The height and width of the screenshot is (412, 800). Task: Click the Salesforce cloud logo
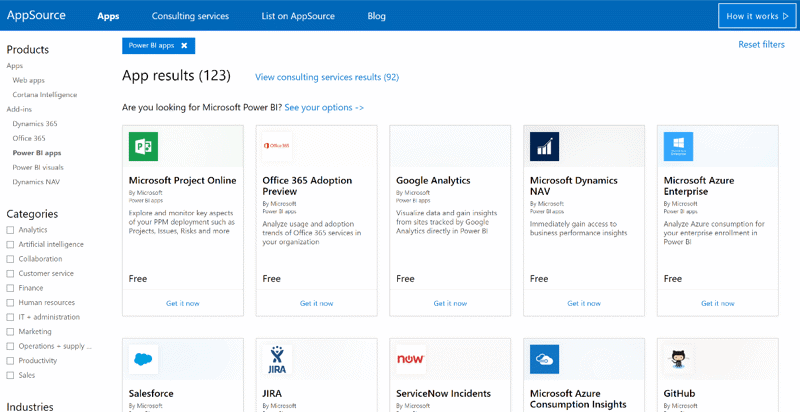(143, 359)
